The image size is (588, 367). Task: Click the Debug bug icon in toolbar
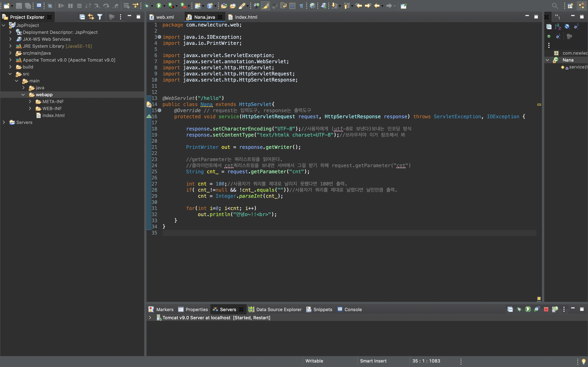tap(147, 6)
